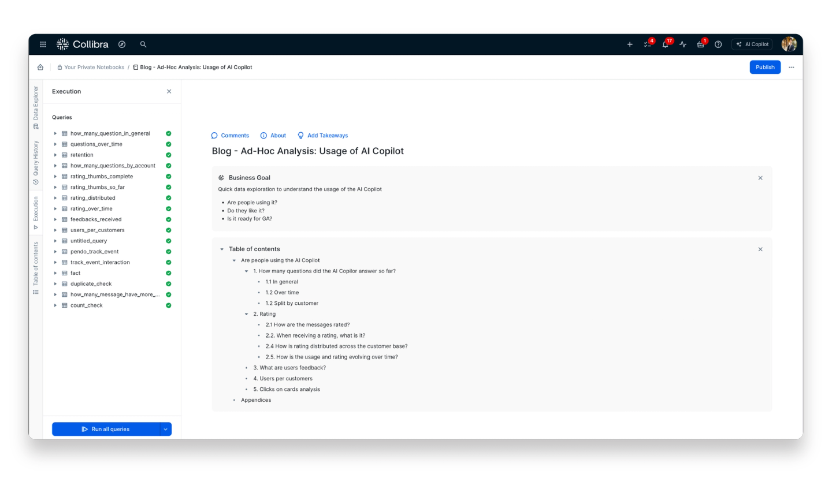Viewport: 832px width, 504px height.
Task: Open the Run all queries dropdown arrow
Action: [165, 429]
